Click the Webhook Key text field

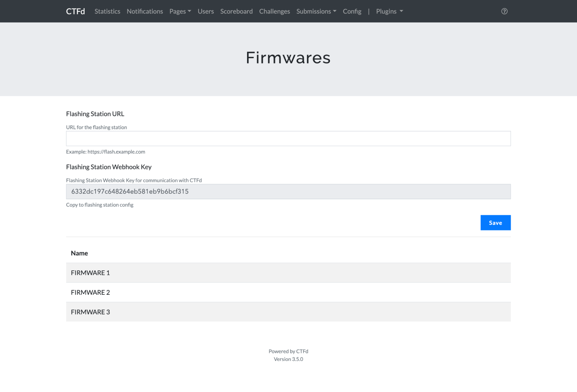click(x=288, y=192)
